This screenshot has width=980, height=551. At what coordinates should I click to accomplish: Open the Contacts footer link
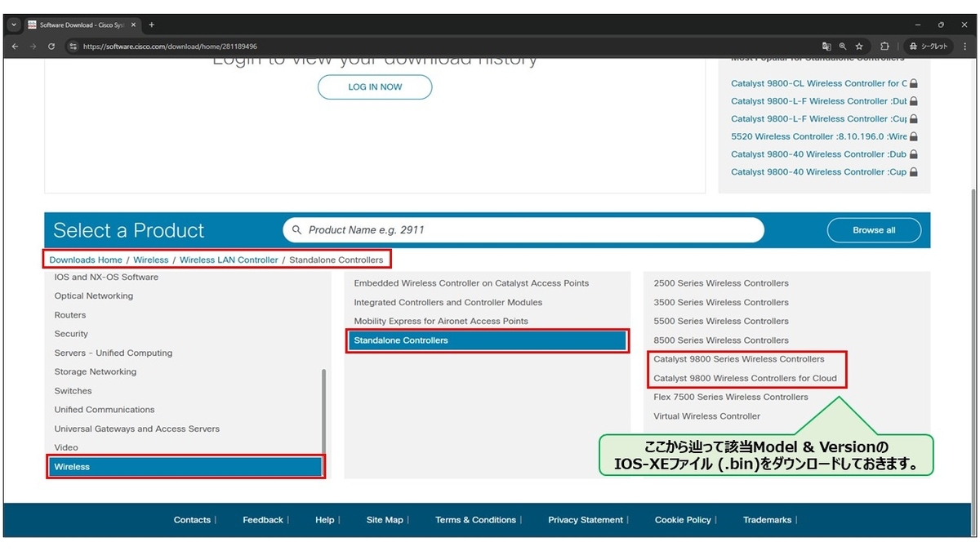(x=192, y=520)
